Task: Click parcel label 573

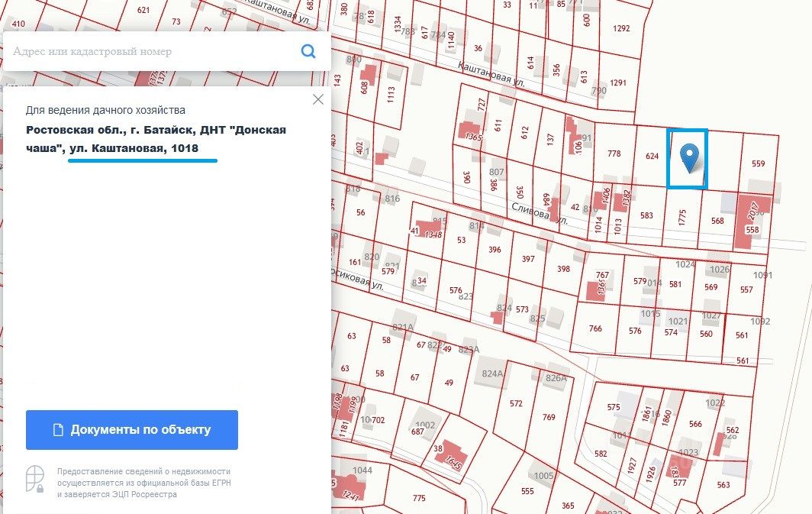Action: 522,309
